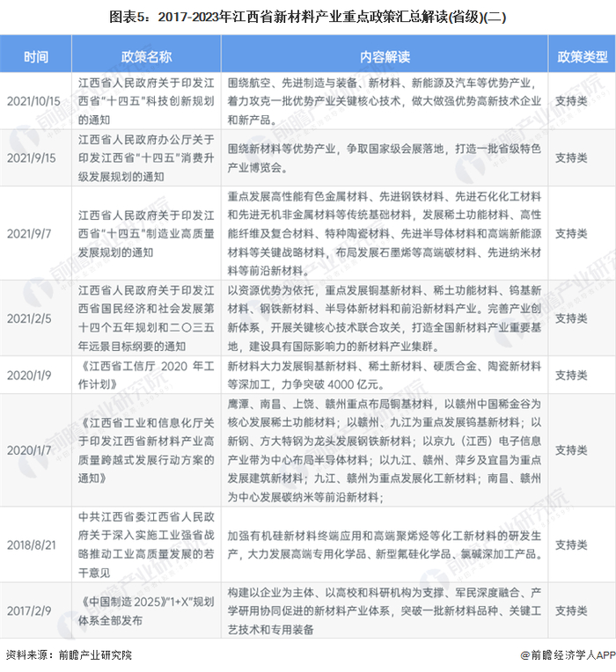The width and height of the screenshot is (616, 672).
Task: Click the @前瞻经济学人APP credit
Action: coord(568,655)
